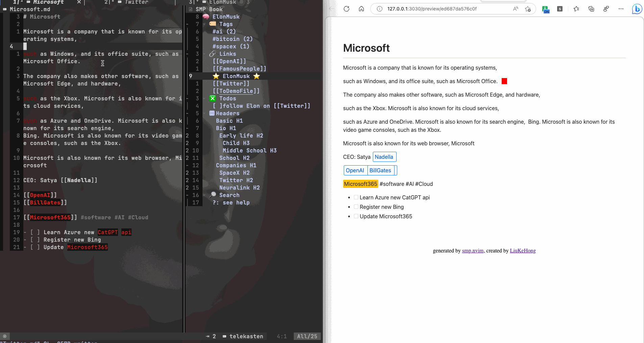Open the Favorites list icon

pos(576,9)
